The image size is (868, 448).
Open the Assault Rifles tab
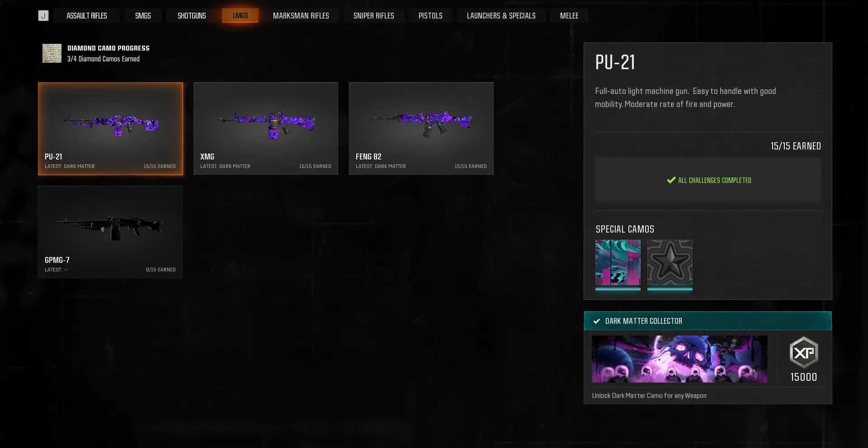click(x=86, y=16)
